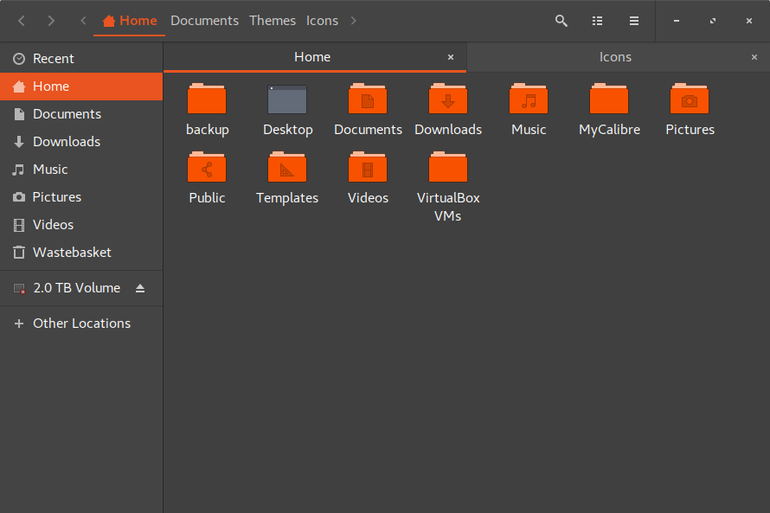Image resolution: width=770 pixels, height=513 pixels.
Task: Select the Music folder icon
Action: click(528, 99)
